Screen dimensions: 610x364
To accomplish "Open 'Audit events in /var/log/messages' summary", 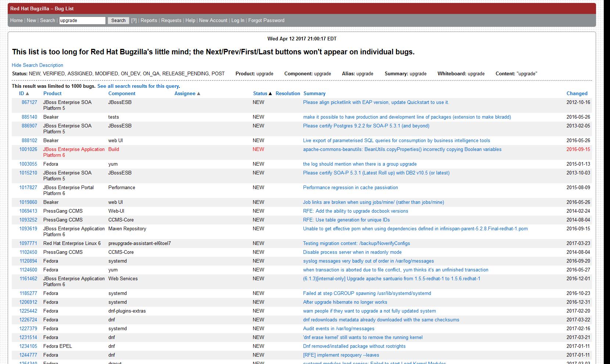I will click(x=339, y=329).
